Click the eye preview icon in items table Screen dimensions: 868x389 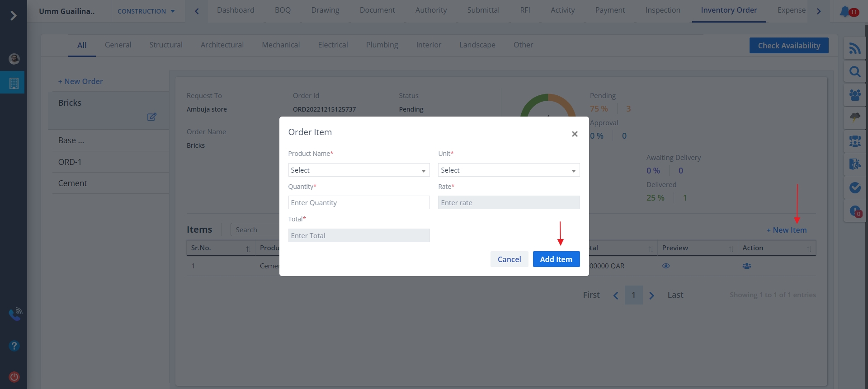click(665, 266)
